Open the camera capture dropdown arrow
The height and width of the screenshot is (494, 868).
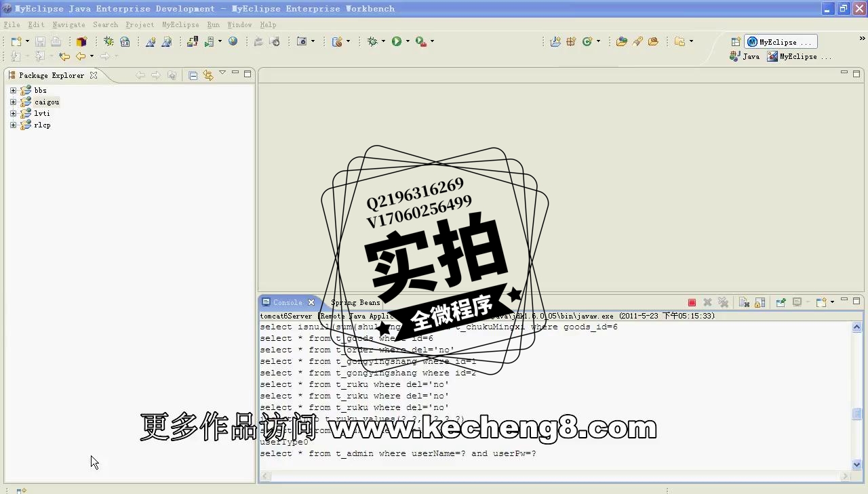(x=313, y=41)
